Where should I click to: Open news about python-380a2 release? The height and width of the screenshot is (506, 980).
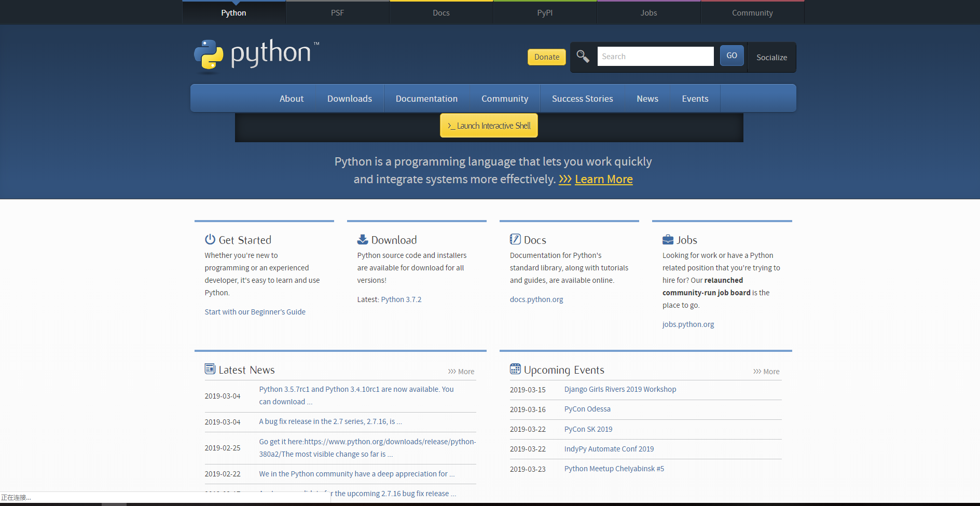(367, 448)
